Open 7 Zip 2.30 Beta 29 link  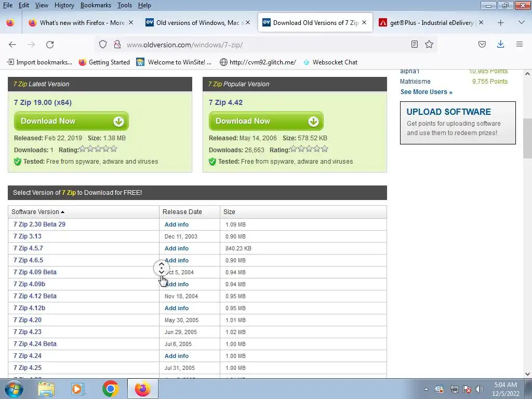[x=39, y=224]
